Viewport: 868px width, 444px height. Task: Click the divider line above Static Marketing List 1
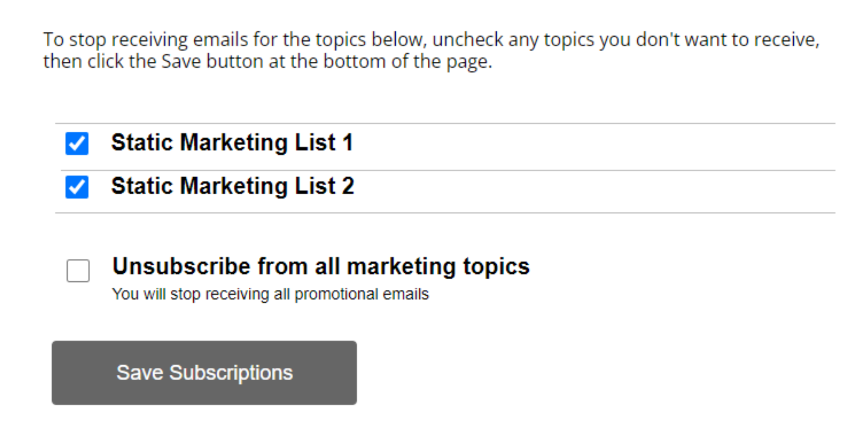(x=445, y=123)
